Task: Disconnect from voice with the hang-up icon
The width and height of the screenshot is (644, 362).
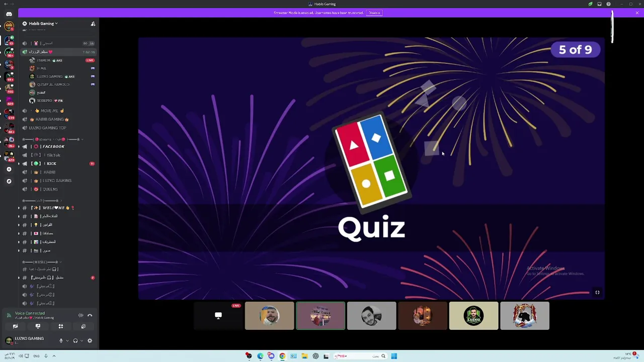Action: click(x=90, y=315)
